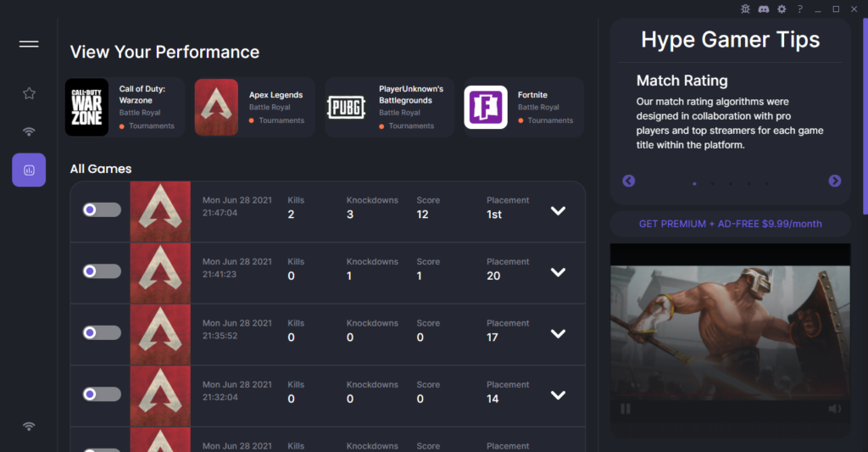
Task: Show previous gamer tip with left arrow
Action: (628, 181)
